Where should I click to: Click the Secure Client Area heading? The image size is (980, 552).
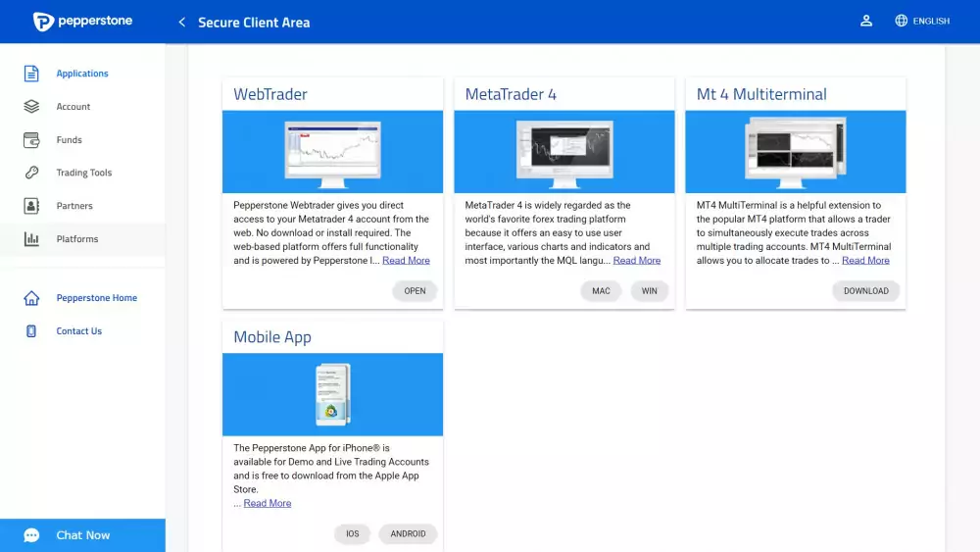click(x=254, y=22)
